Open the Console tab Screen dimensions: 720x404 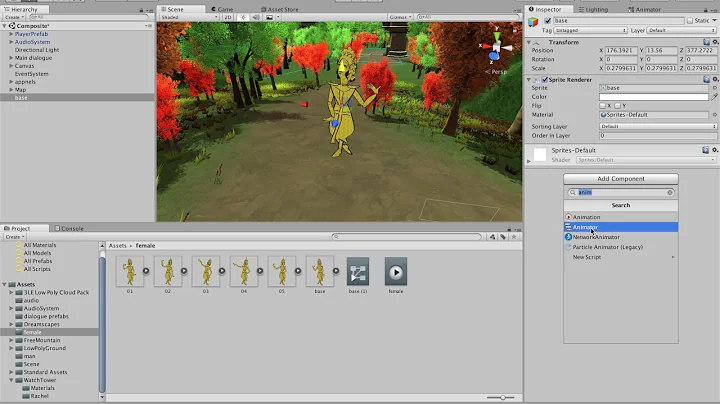tap(69, 228)
